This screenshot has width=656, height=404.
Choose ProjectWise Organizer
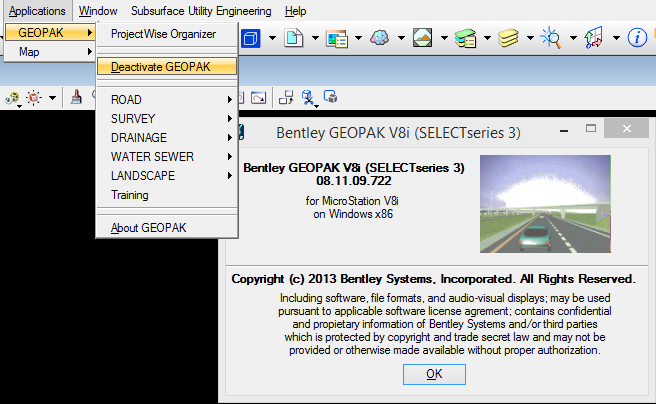click(167, 34)
